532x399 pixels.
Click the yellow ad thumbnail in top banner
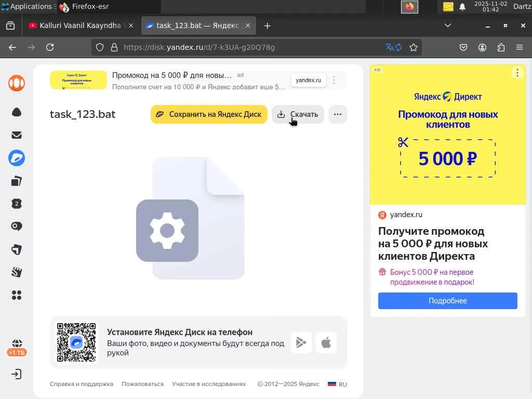click(78, 80)
